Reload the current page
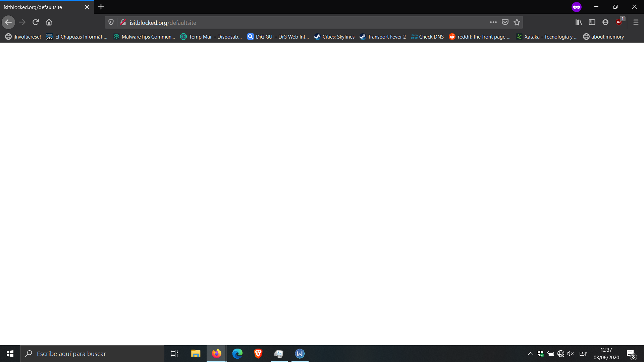This screenshot has width=644, height=362. tap(36, 22)
